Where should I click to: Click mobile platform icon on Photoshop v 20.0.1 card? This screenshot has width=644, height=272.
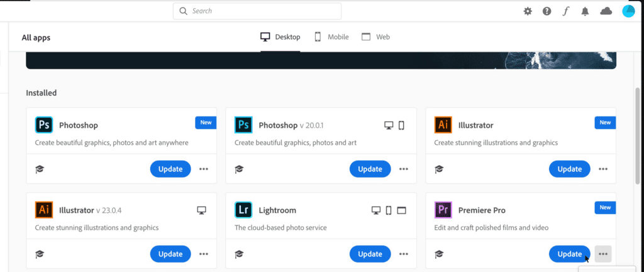click(401, 125)
